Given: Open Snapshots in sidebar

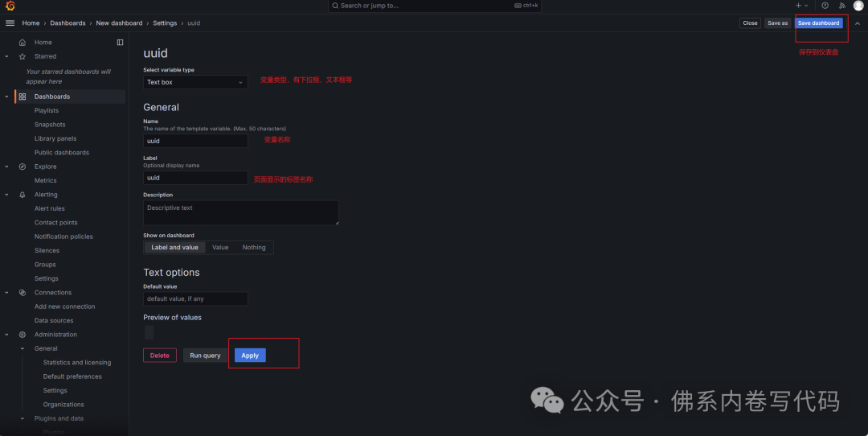Looking at the screenshot, I should tap(50, 125).
